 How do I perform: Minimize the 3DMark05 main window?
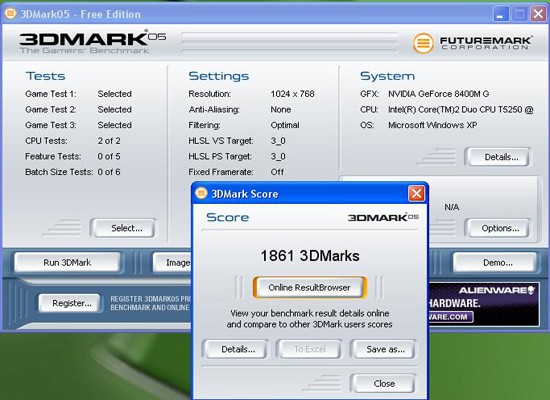(x=501, y=14)
